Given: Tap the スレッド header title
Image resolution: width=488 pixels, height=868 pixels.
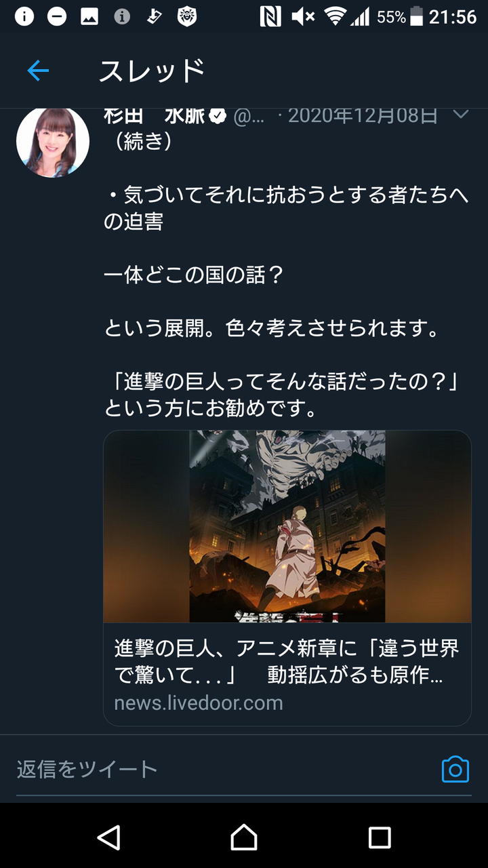Looking at the screenshot, I should pyautogui.click(x=152, y=71).
